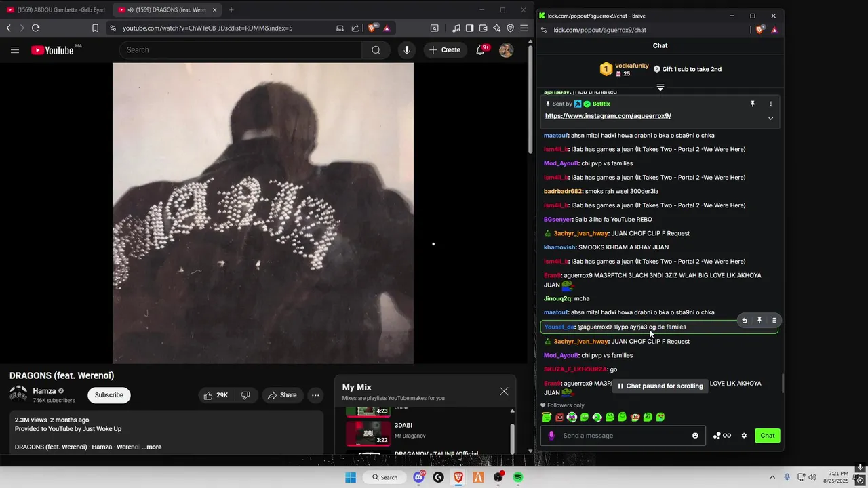Image resolution: width=868 pixels, height=488 pixels.
Task: Click vodkafunky top gifter name
Action: click(x=632, y=66)
